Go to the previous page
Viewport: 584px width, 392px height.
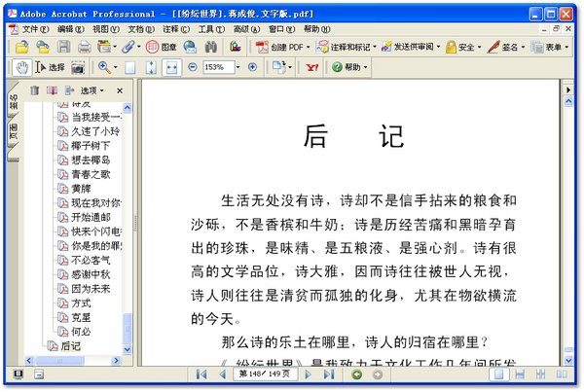(x=223, y=374)
